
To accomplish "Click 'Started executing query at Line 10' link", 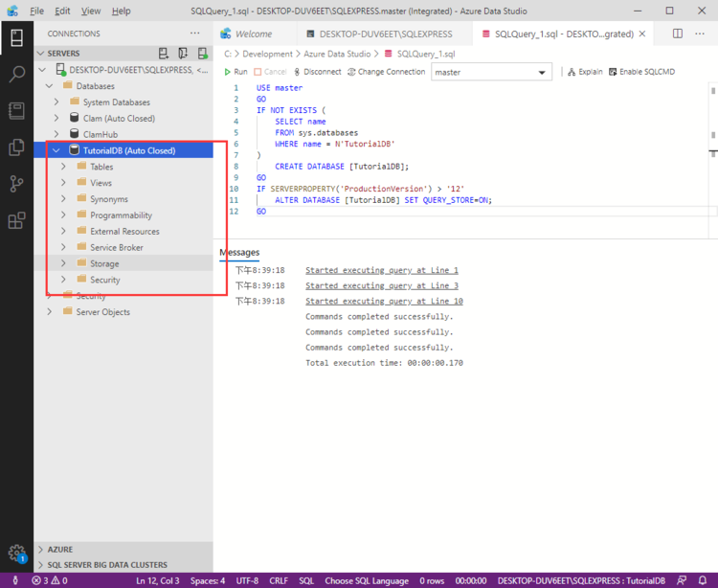I will tap(384, 302).
